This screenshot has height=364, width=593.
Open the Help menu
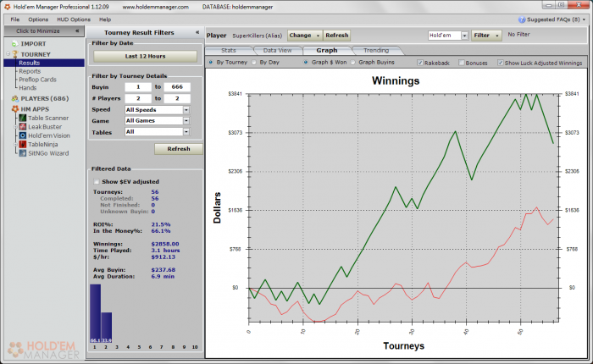(x=105, y=19)
